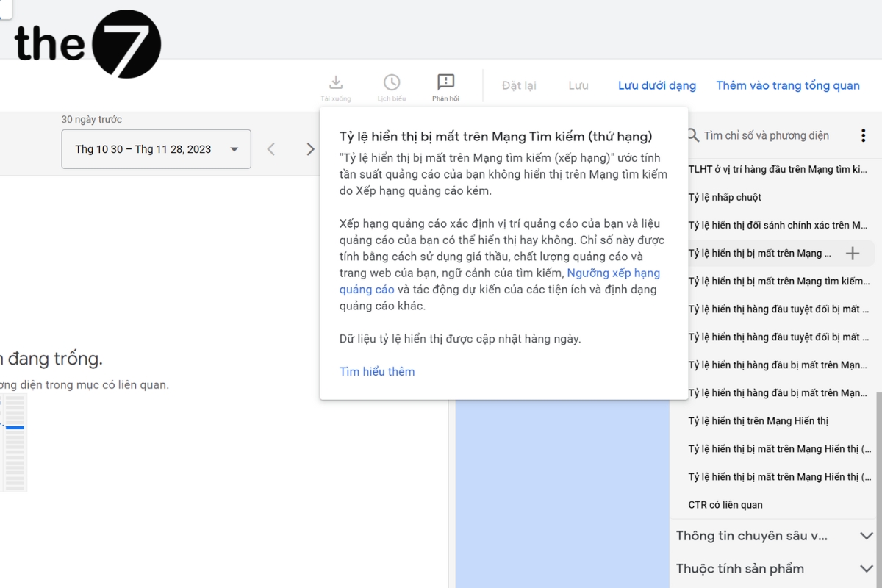882x588 pixels.
Task: Click the next date range arrow
Action: 310,149
